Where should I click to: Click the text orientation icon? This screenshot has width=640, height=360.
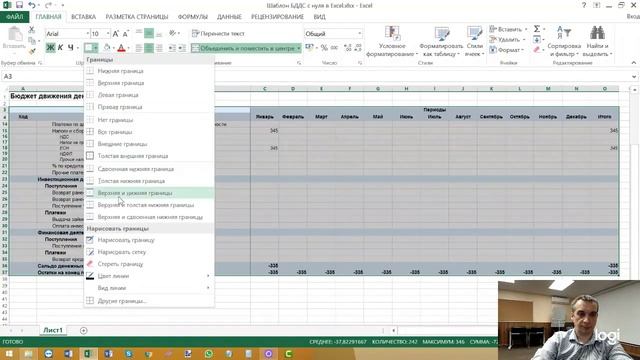pyautogui.click(x=173, y=33)
